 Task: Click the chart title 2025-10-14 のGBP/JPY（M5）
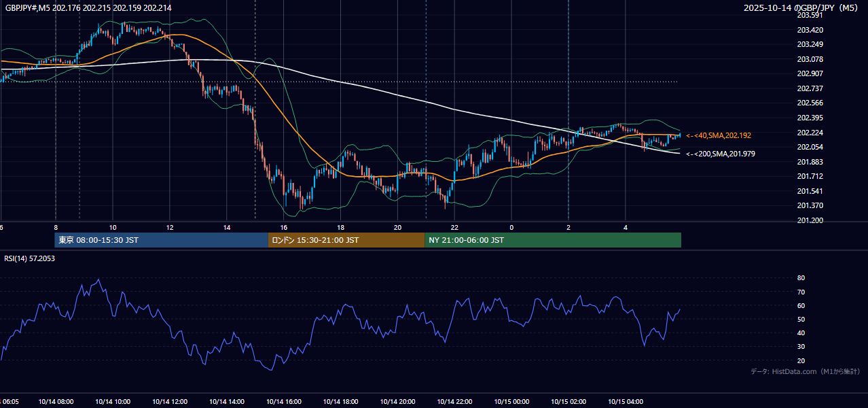[801, 8]
